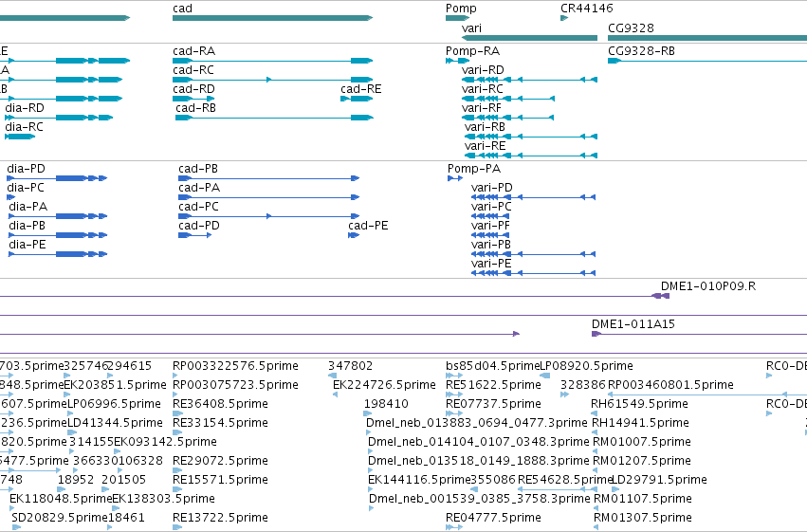The height and width of the screenshot is (532, 807).
Task: Pick the dia-PB protein label
Action: pos(27,226)
